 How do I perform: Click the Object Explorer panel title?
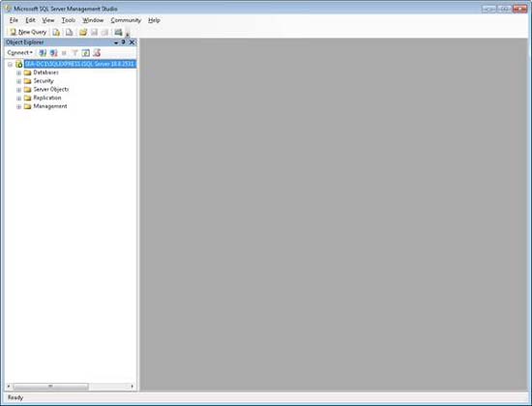pos(25,43)
